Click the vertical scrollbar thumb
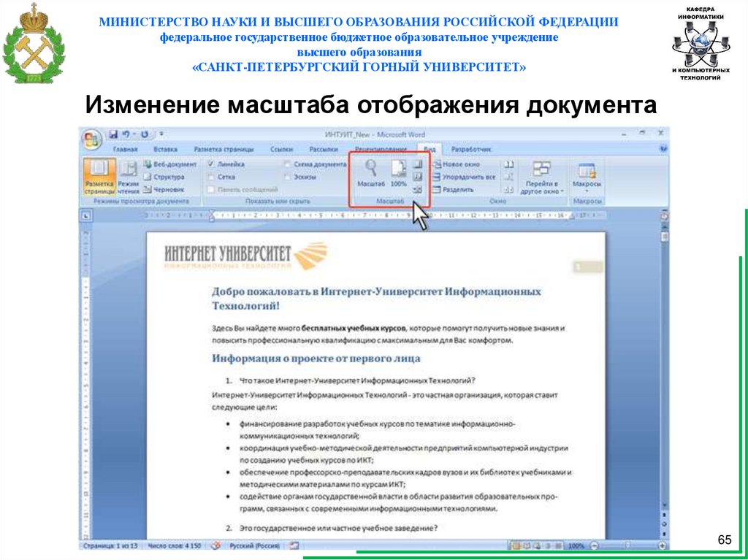Screen dimensions: 748x560 click(663, 237)
